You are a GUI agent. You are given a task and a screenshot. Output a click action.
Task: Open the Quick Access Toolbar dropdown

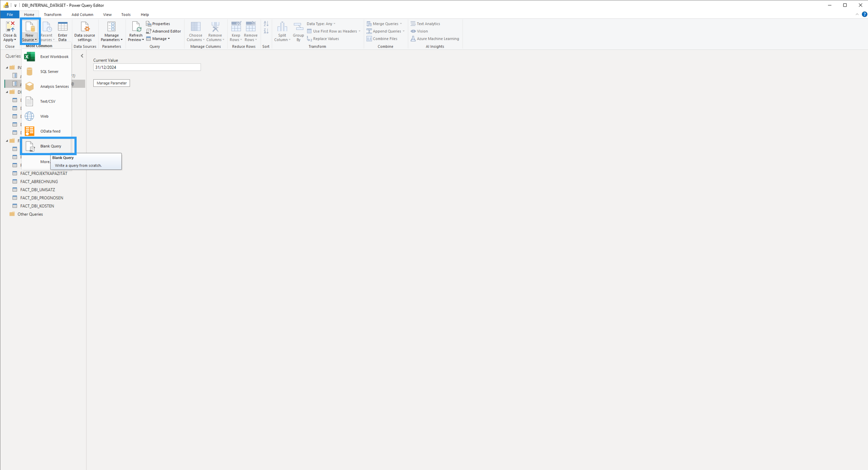pyautogui.click(x=15, y=5)
